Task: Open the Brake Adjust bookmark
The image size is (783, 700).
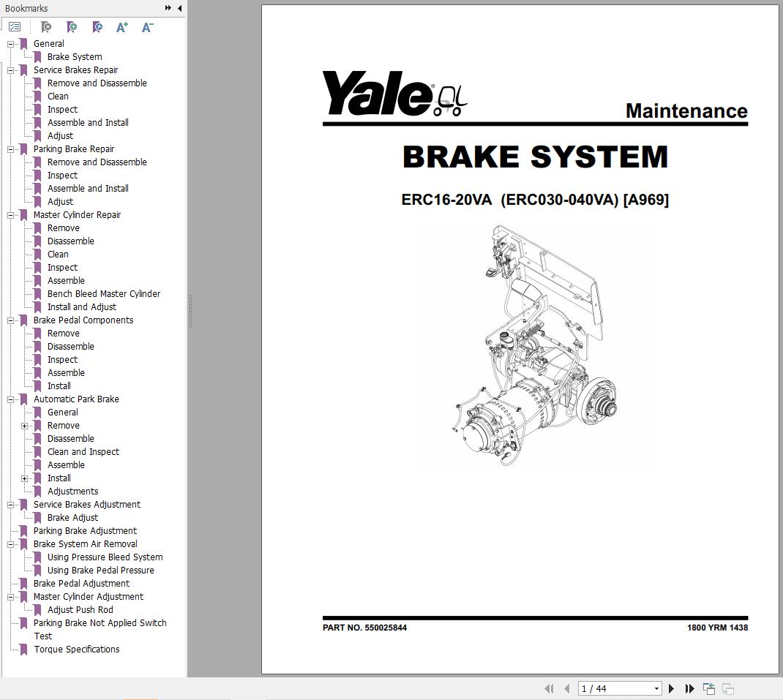Action: [72, 518]
